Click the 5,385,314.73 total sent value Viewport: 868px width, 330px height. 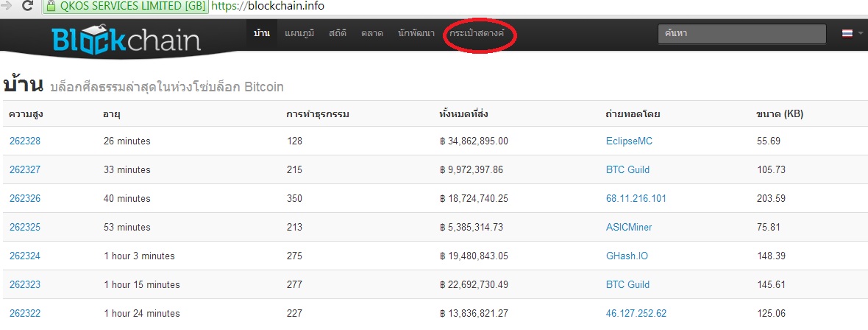click(x=471, y=228)
